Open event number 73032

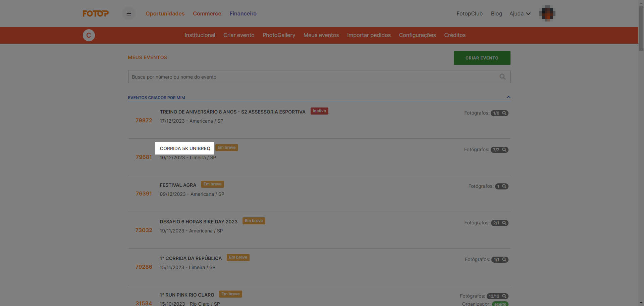(144, 230)
